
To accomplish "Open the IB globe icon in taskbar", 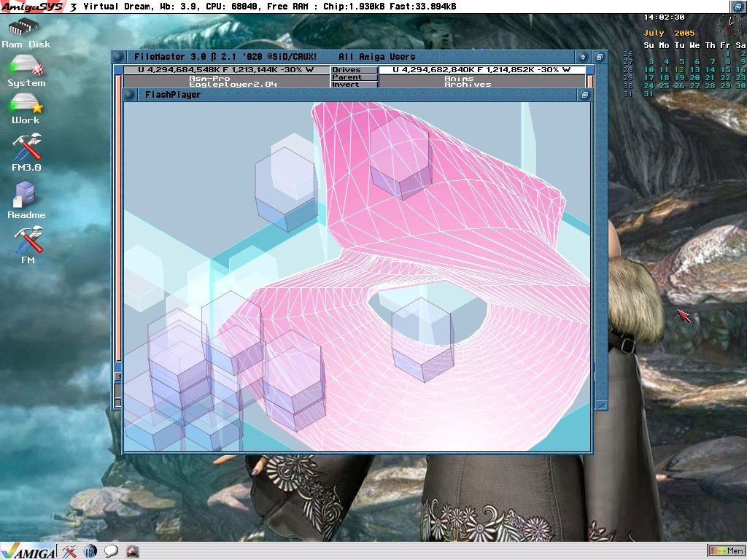I will click(90, 551).
